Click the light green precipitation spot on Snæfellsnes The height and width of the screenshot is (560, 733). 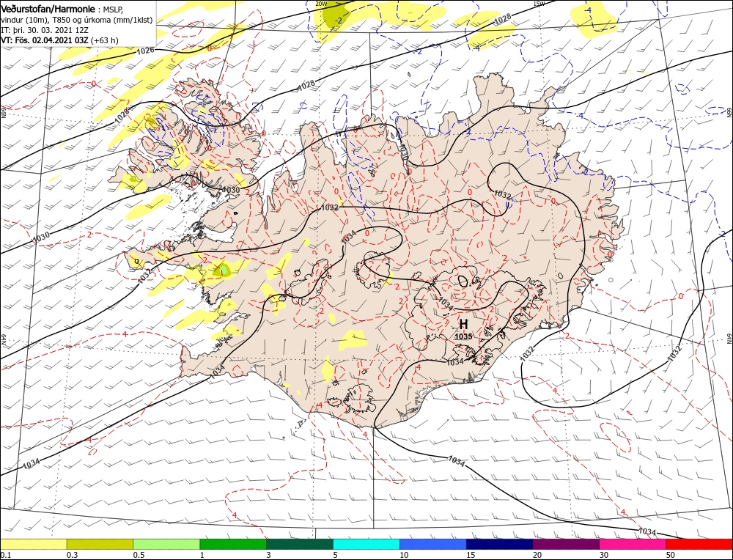tap(224, 270)
